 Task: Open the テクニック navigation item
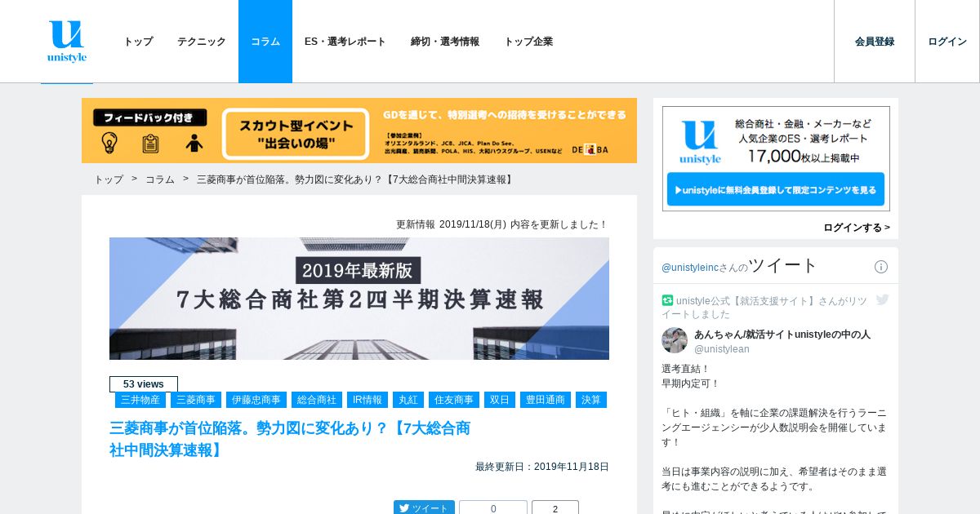[202, 42]
